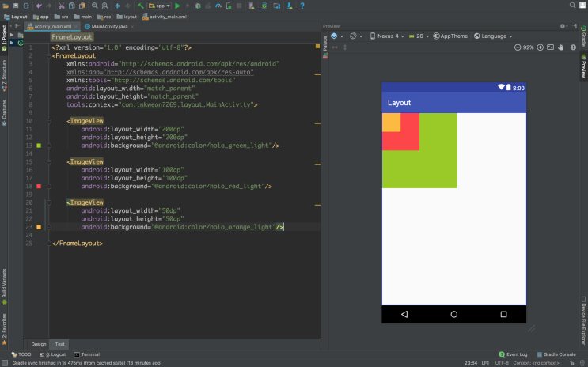Screen dimensions: 588x367
Task: Enable the pan hand tool in preview
Action: (x=561, y=47)
